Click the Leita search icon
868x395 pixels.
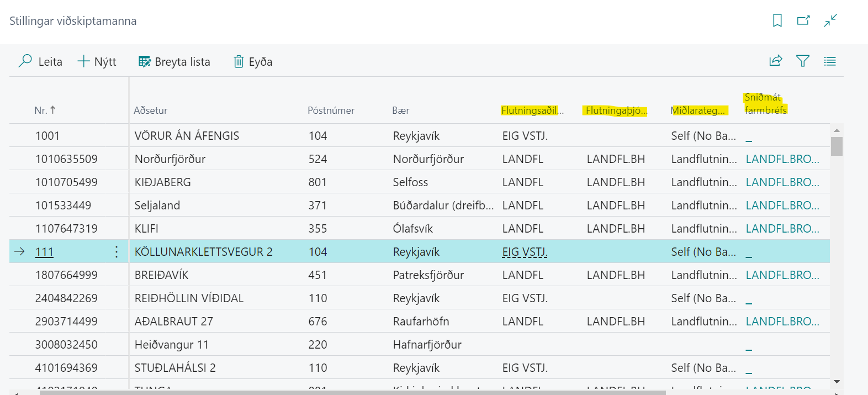point(25,61)
